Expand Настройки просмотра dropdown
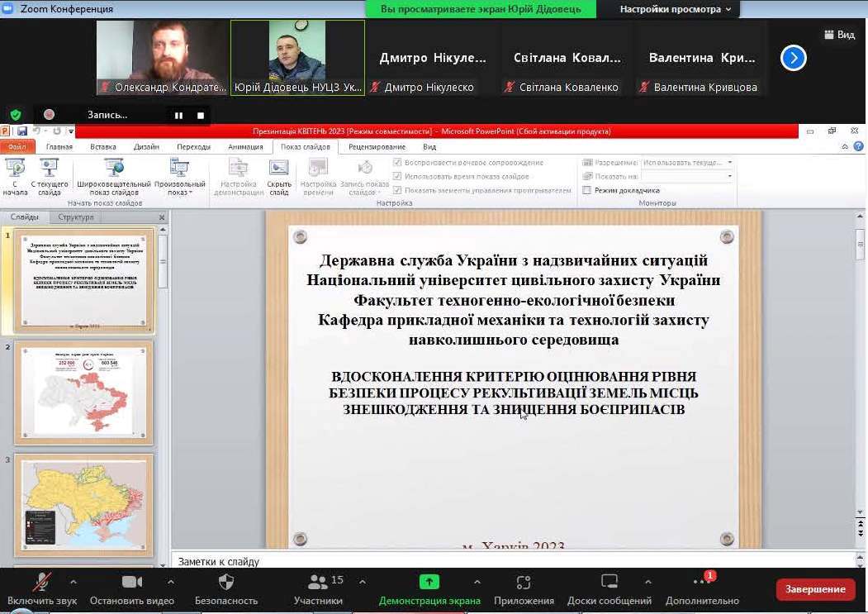The width and height of the screenshot is (868, 614). pos(675,9)
